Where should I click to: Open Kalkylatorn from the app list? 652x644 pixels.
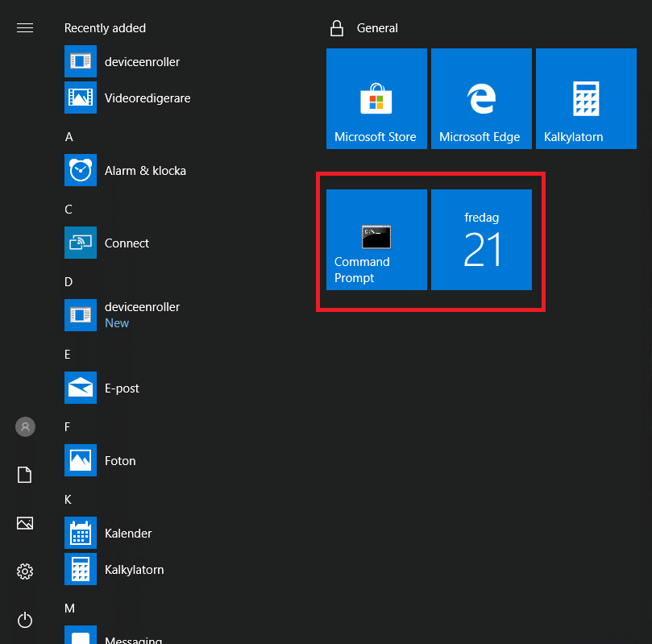(114, 569)
